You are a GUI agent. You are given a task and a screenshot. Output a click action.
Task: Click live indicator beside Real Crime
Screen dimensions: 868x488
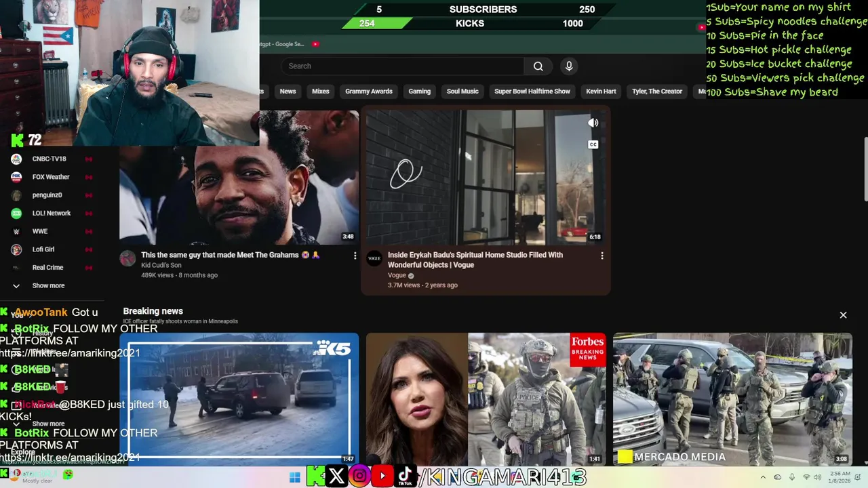[88, 268]
